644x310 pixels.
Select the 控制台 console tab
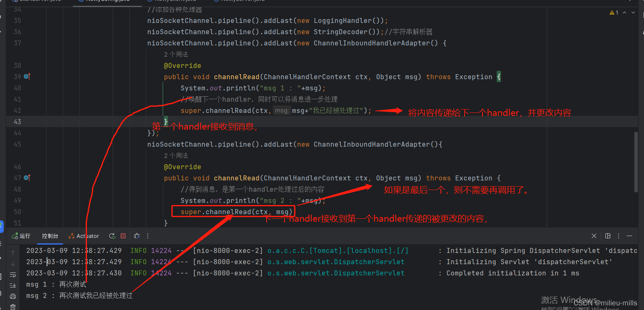[x=50, y=236]
